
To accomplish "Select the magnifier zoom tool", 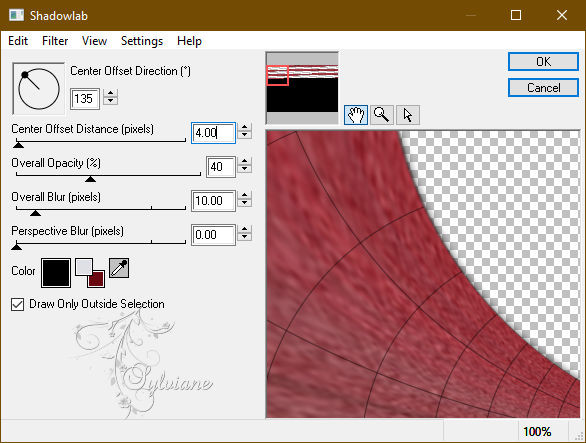I will click(x=382, y=115).
